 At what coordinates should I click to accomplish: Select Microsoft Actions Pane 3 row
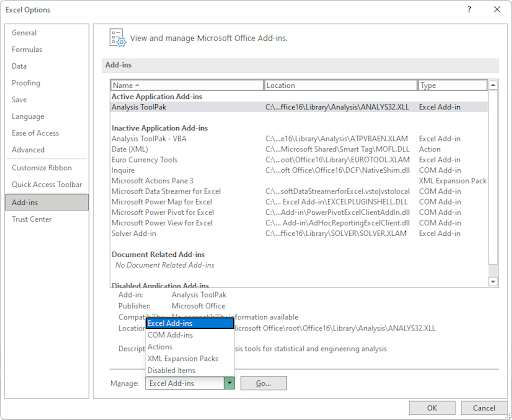(x=299, y=181)
